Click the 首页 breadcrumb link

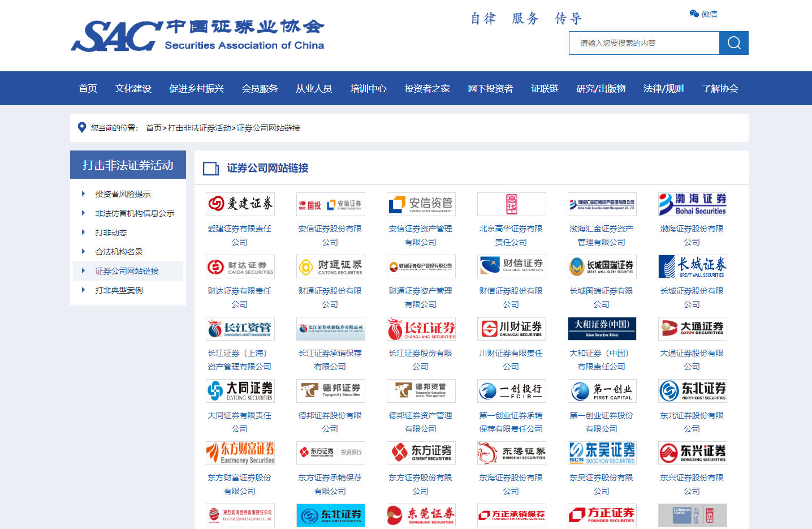tap(153, 128)
